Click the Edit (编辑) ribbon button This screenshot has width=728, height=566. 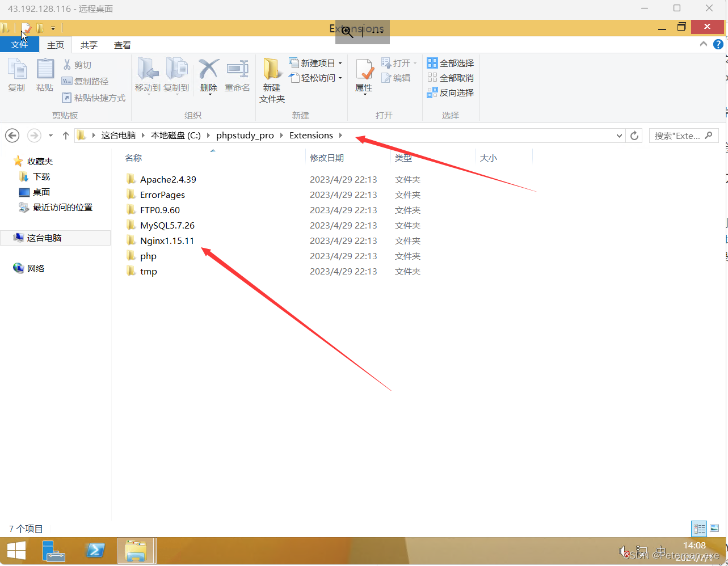pos(395,78)
